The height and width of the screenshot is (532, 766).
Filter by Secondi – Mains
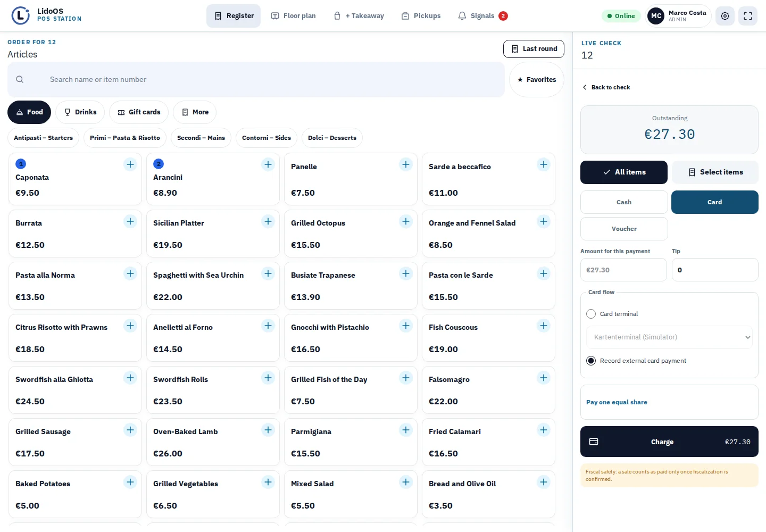pyautogui.click(x=201, y=138)
